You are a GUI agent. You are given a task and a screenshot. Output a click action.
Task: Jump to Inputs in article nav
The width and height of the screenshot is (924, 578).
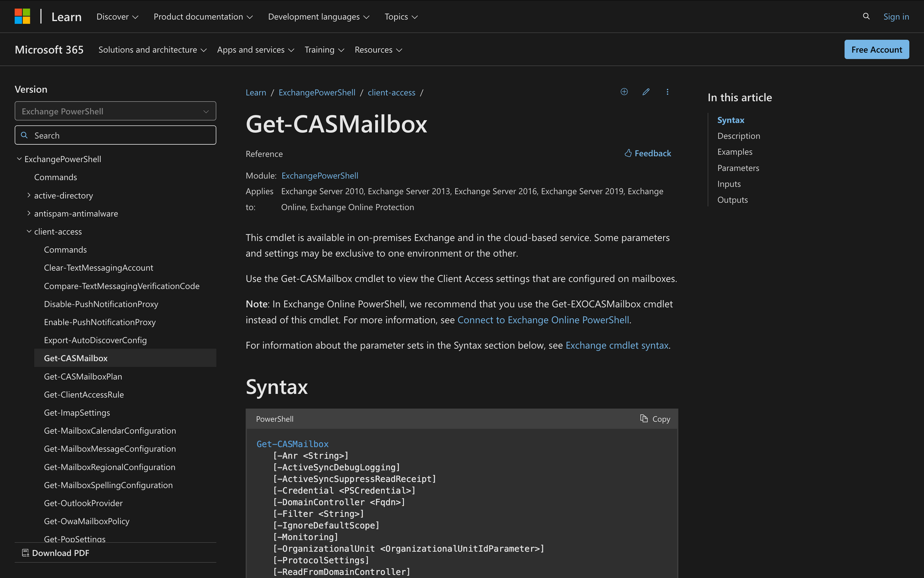tap(729, 184)
